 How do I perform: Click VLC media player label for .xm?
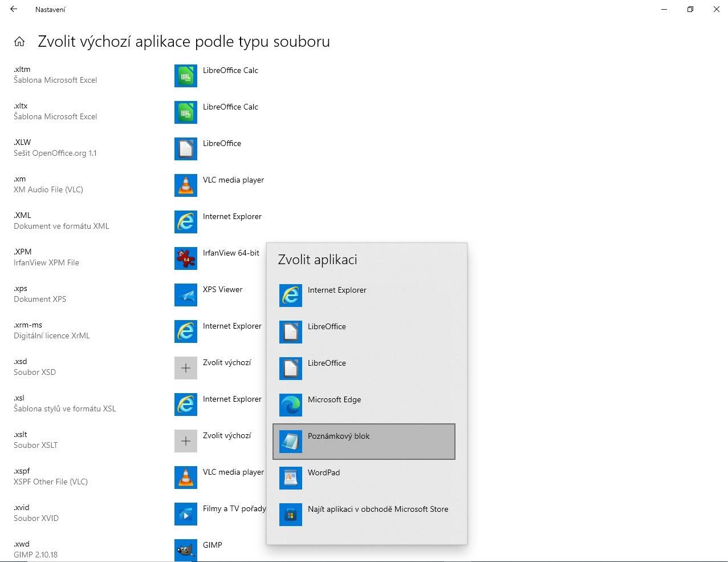233,180
